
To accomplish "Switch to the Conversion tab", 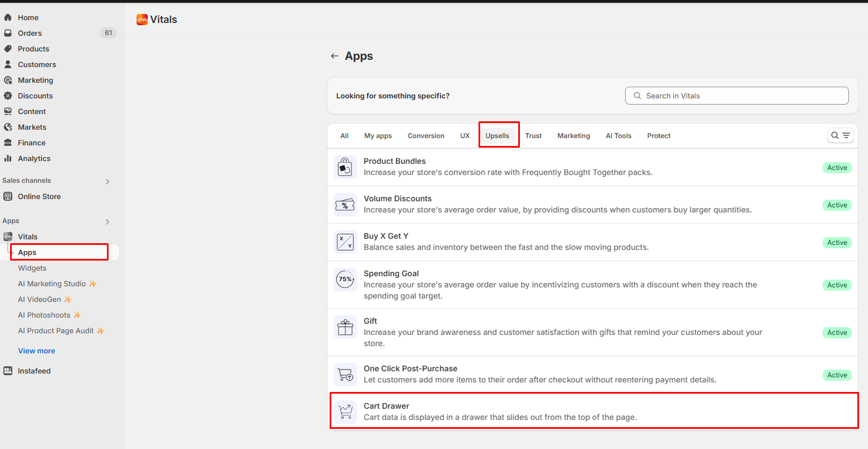I will coord(426,135).
